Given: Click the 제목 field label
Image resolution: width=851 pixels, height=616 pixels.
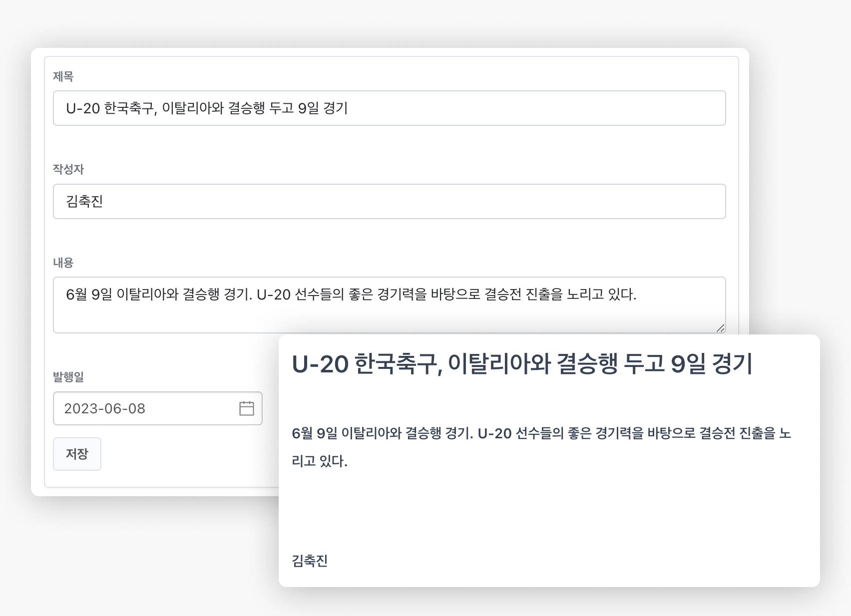Looking at the screenshot, I should (63, 76).
